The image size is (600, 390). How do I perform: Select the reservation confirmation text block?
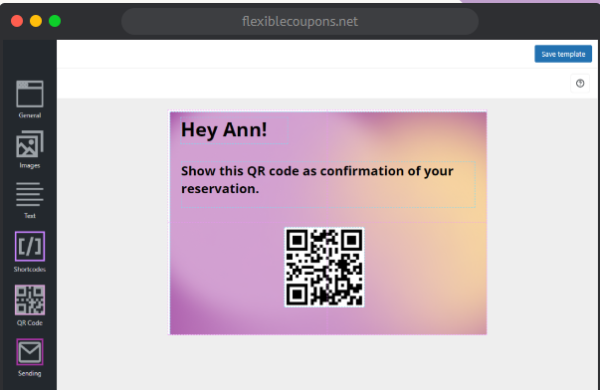tap(328, 184)
